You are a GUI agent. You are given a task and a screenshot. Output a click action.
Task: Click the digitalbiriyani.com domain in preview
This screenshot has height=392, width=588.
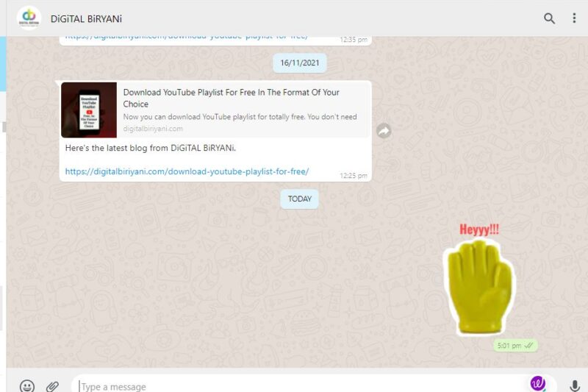pyautogui.click(x=153, y=129)
